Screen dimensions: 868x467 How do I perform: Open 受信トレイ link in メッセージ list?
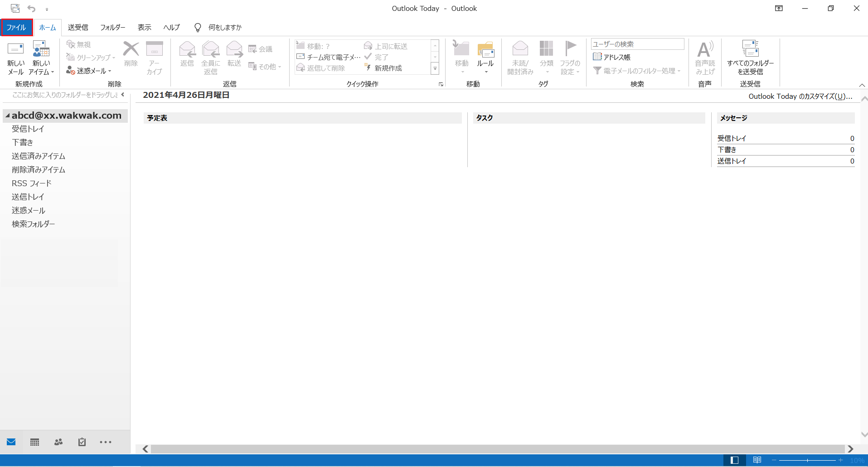[732, 138]
